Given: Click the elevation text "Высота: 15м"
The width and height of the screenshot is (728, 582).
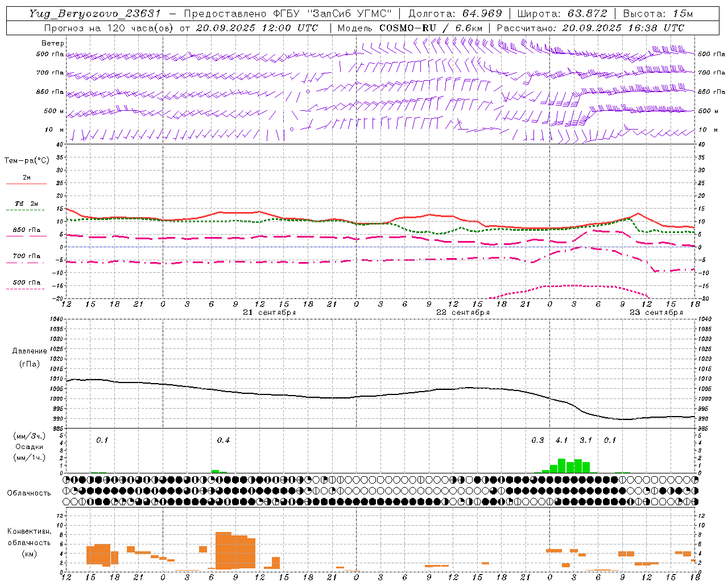Looking at the screenshot, I should pos(657,14).
